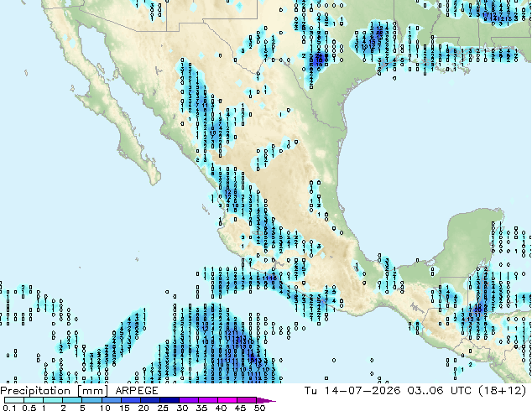The image size is (532, 411).
Task: Click the arrow tip above 50 mm
Action: 266,400
